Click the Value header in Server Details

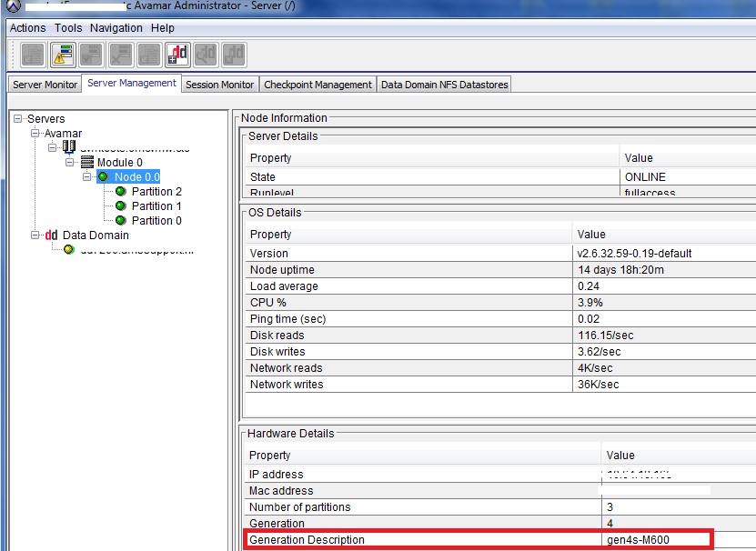pos(639,158)
